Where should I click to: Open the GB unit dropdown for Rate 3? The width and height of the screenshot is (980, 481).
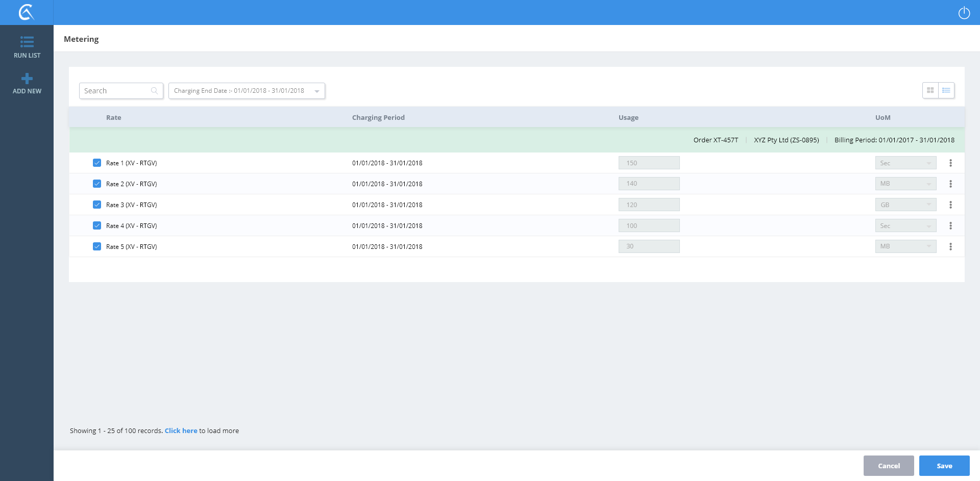(x=905, y=205)
